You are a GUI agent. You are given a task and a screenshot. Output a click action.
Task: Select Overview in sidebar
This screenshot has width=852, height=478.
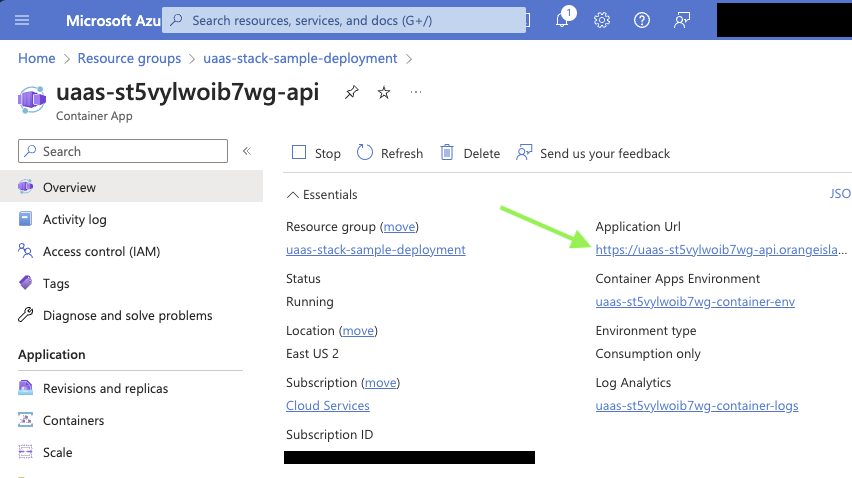tap(131, 187)
